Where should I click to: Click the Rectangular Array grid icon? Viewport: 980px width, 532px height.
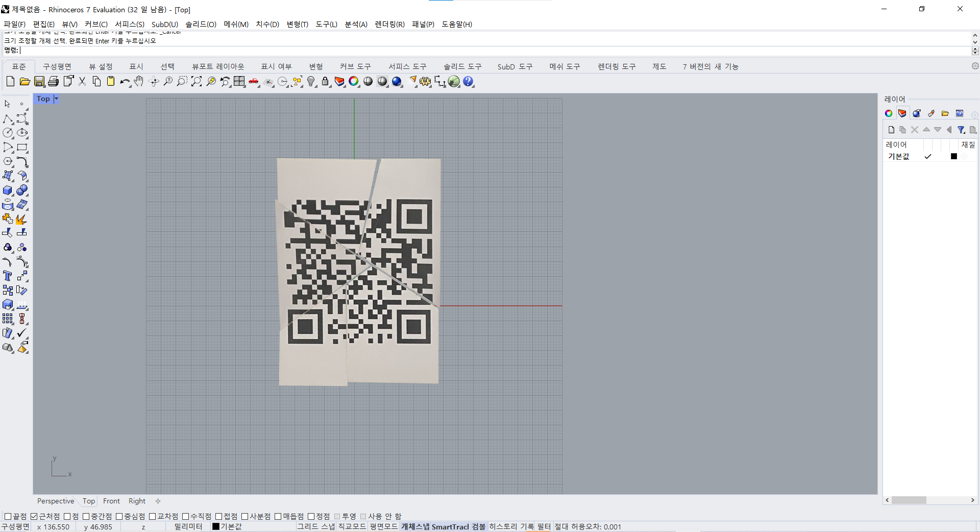click(8, 319)
